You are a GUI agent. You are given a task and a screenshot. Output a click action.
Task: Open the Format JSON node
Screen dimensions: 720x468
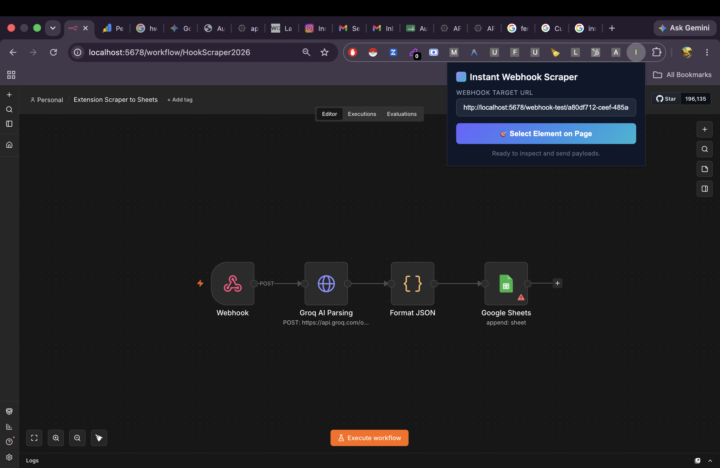pos(412,283)
